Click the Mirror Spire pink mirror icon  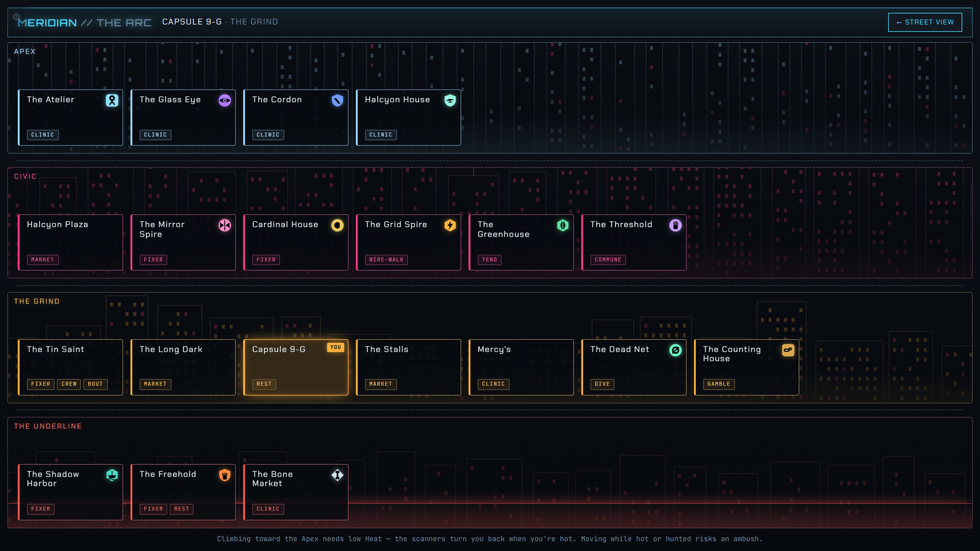coord(225,226)
